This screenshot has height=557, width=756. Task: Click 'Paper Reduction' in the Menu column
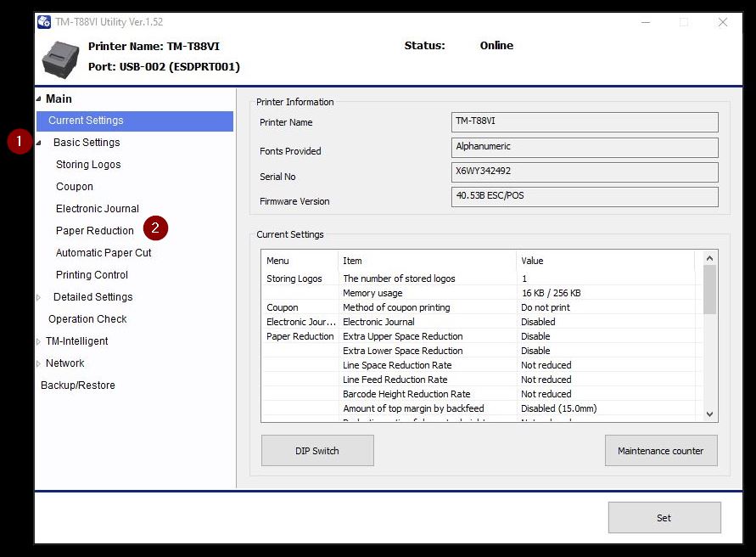coord(300,336)
